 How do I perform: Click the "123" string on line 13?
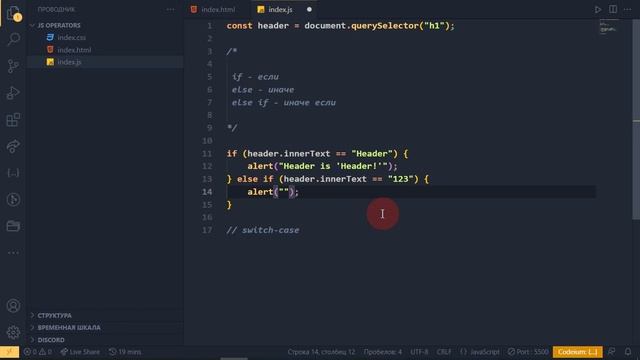(400, 179)
